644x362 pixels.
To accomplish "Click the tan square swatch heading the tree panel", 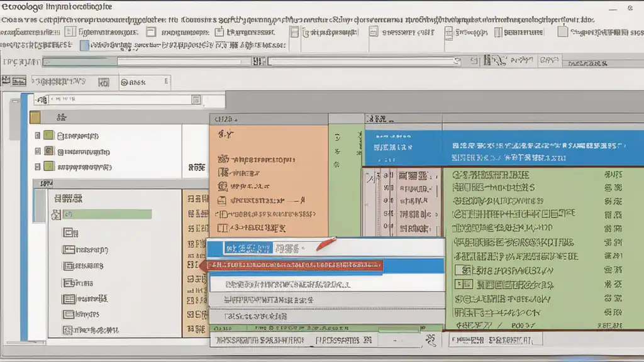I will coord(35,118).
